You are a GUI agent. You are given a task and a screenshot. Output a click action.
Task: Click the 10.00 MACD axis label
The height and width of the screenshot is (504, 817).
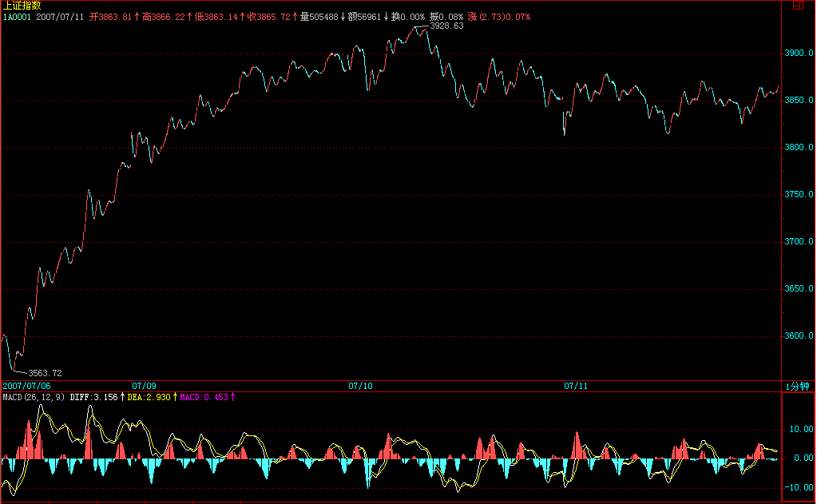coord(801,430)
